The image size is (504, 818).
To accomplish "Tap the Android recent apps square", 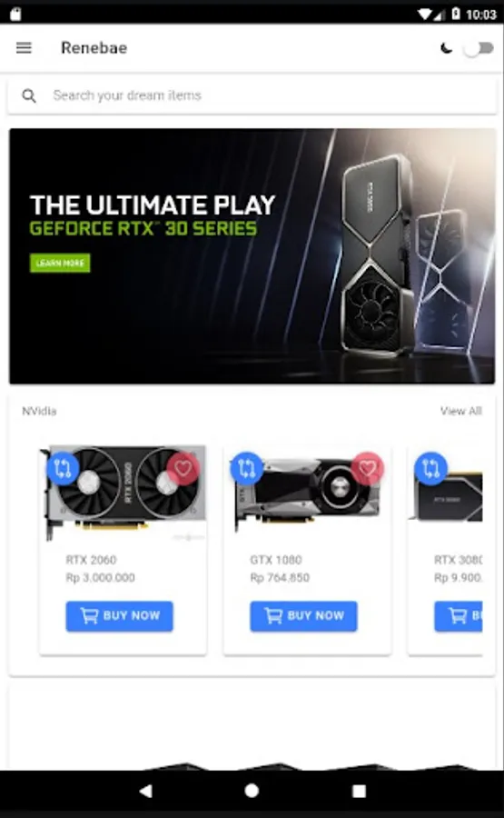I will pos(359,791).
